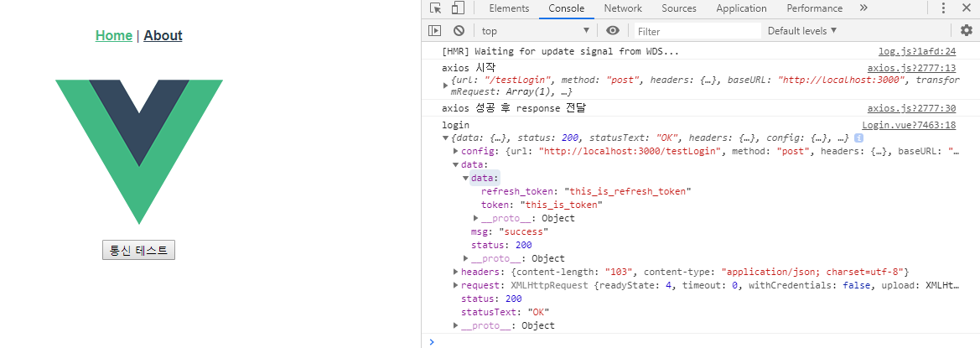
Task: Open source link axios.js?2777:30
Action: (x=912, y=109)
